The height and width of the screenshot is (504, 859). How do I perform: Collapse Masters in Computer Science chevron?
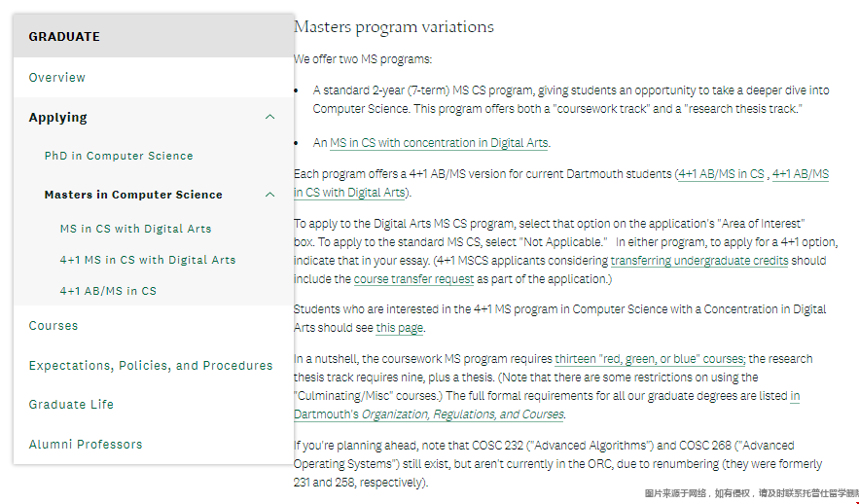tap(269, 195)
